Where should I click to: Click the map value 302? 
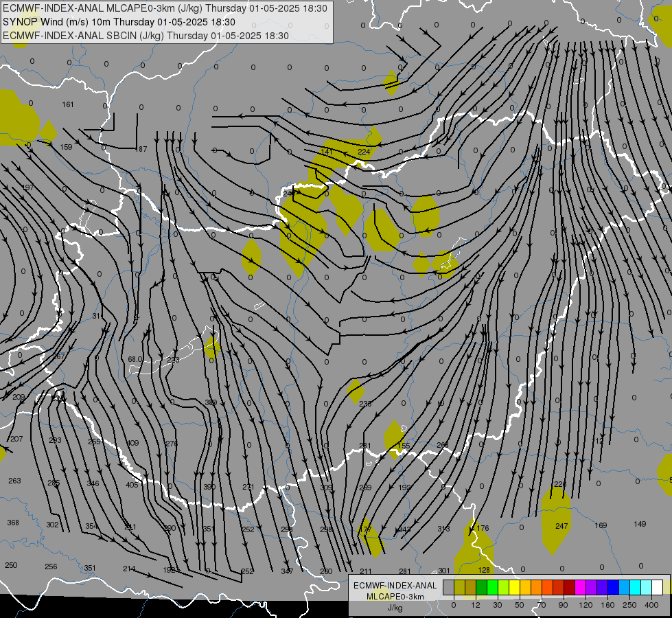[x=52, y=525]
